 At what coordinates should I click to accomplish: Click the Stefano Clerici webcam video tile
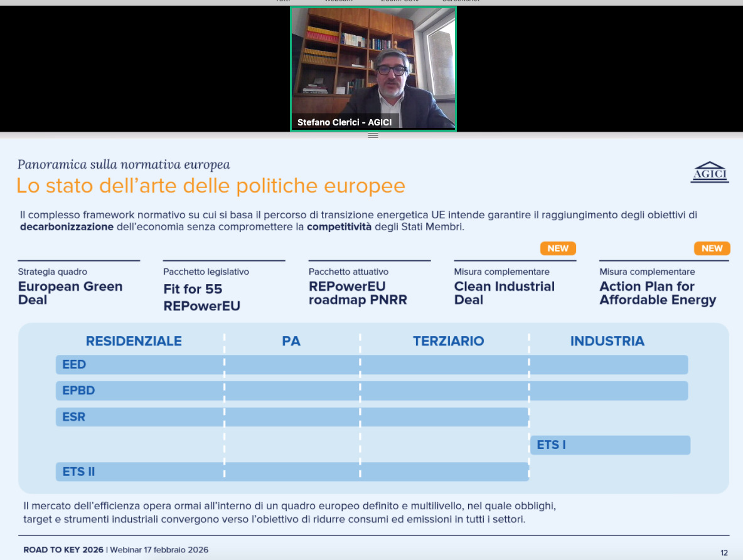point(373,68)
